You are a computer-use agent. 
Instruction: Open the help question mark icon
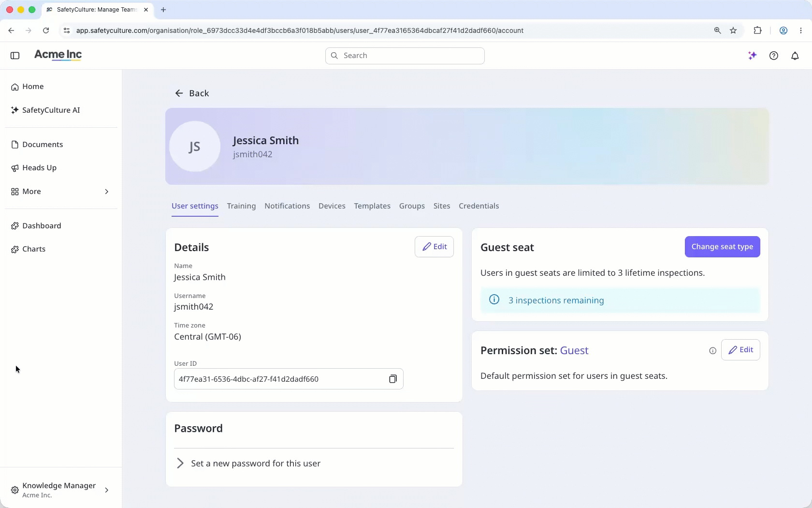click(x=774, y=56)
